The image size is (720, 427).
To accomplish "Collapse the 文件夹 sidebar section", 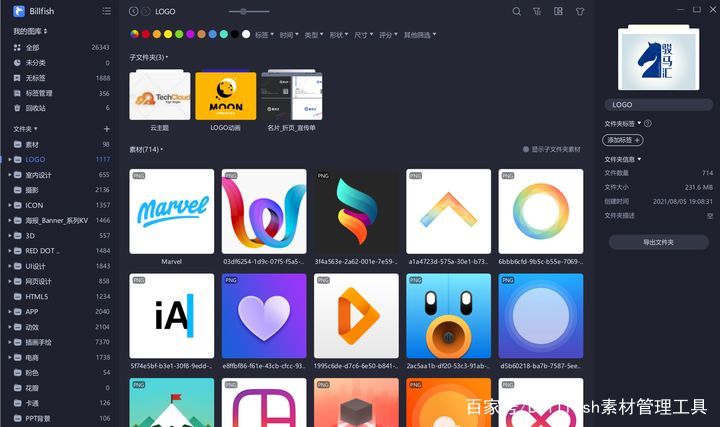I will coord(25,129).
